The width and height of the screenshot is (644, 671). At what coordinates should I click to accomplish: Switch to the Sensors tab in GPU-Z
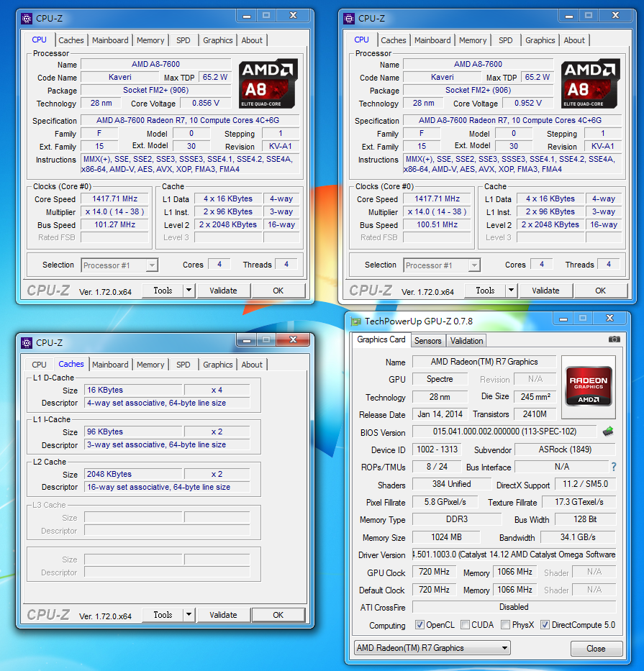427,341
